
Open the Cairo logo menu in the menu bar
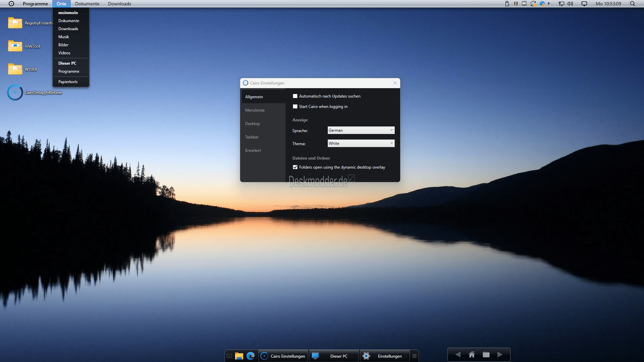11,4
